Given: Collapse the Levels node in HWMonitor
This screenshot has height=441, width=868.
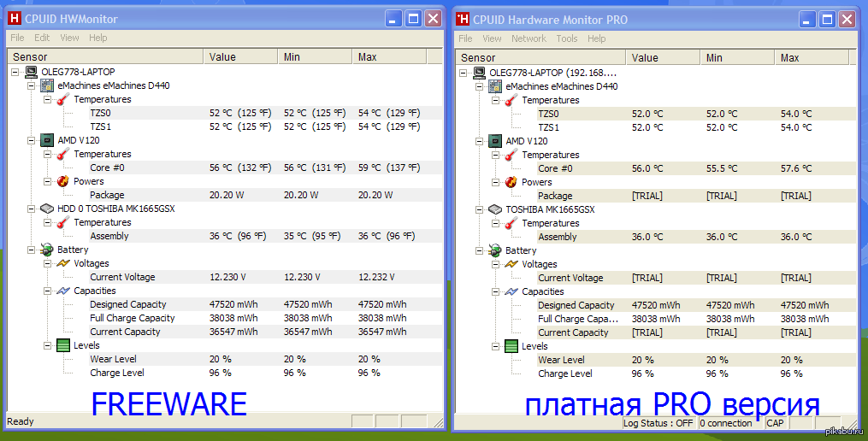Looking at the screenshot, I should (x=48, y=346).
